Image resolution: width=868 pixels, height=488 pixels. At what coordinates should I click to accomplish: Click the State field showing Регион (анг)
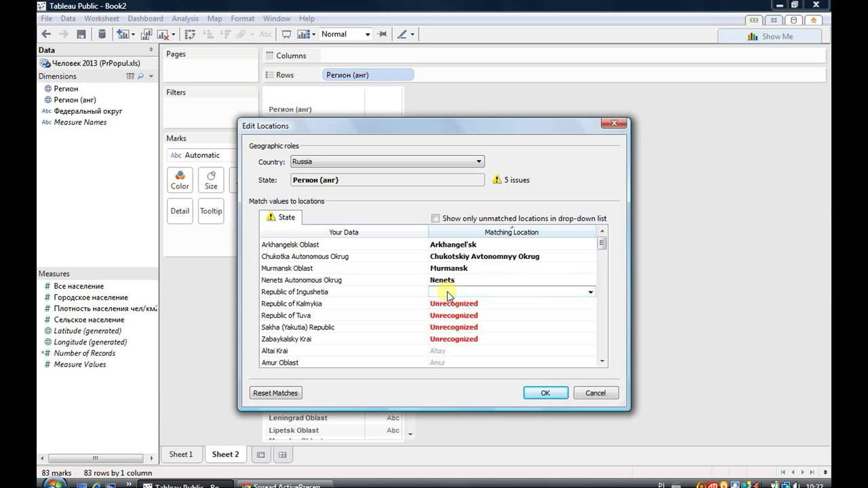point(387,180)
